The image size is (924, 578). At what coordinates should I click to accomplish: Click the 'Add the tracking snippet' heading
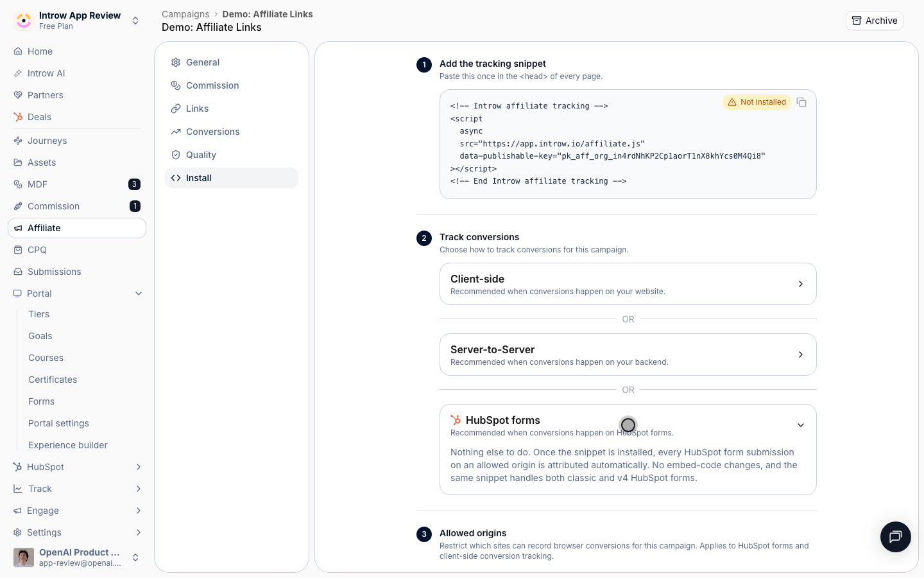click(493, 64)
